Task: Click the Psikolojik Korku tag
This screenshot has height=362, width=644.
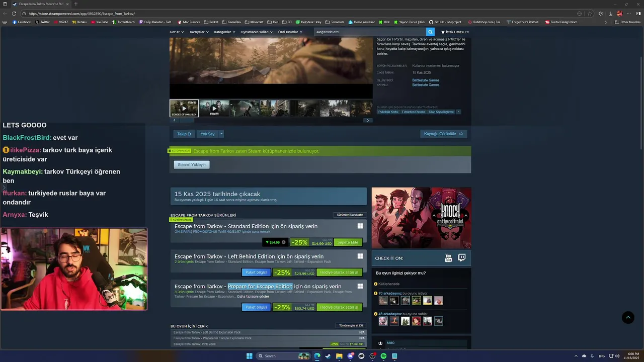Action: tap(388, 112)
